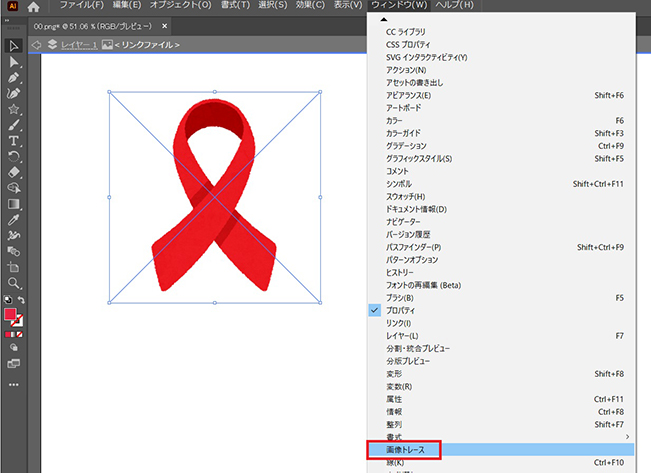Select the Star shape tool

14,109
